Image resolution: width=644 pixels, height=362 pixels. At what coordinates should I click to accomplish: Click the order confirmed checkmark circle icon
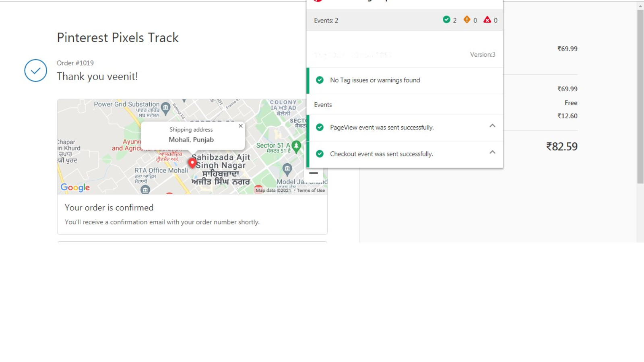point(36,70)
